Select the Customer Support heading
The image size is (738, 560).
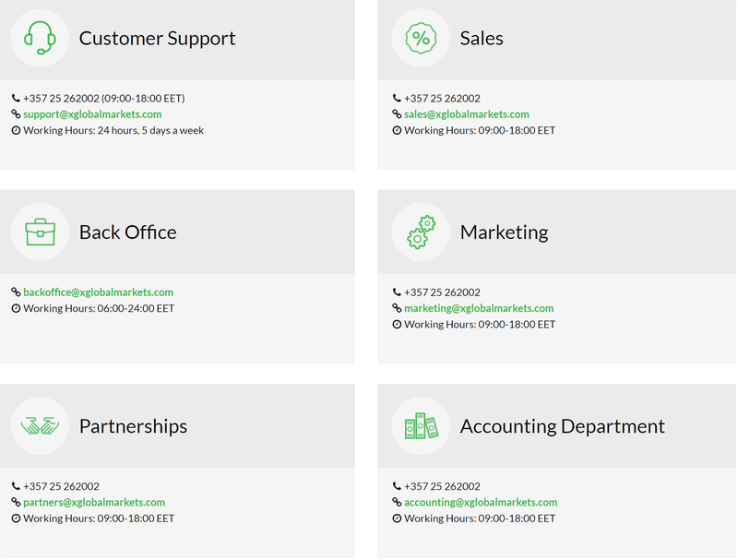(x=157, y=38)
